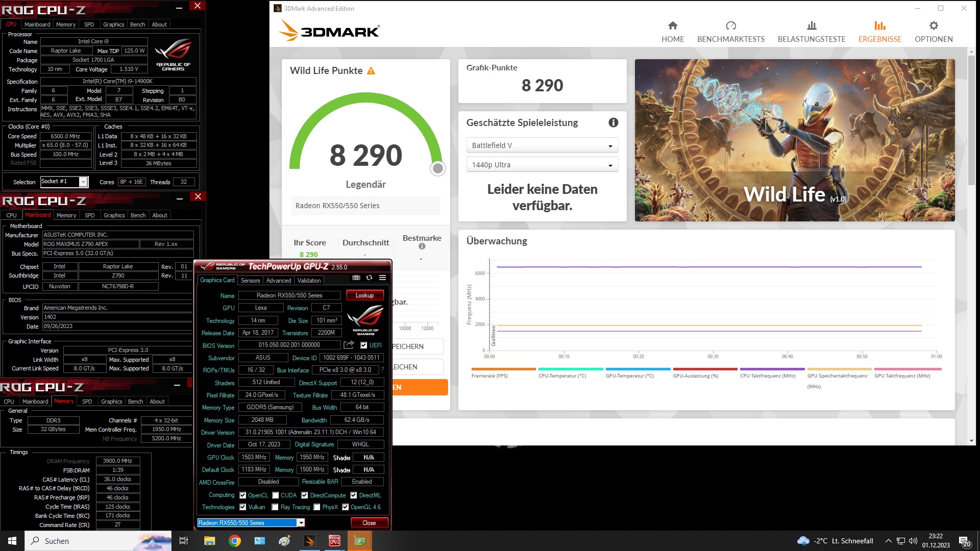Open Sensors tab in GPU-Z

pos(251,281)
